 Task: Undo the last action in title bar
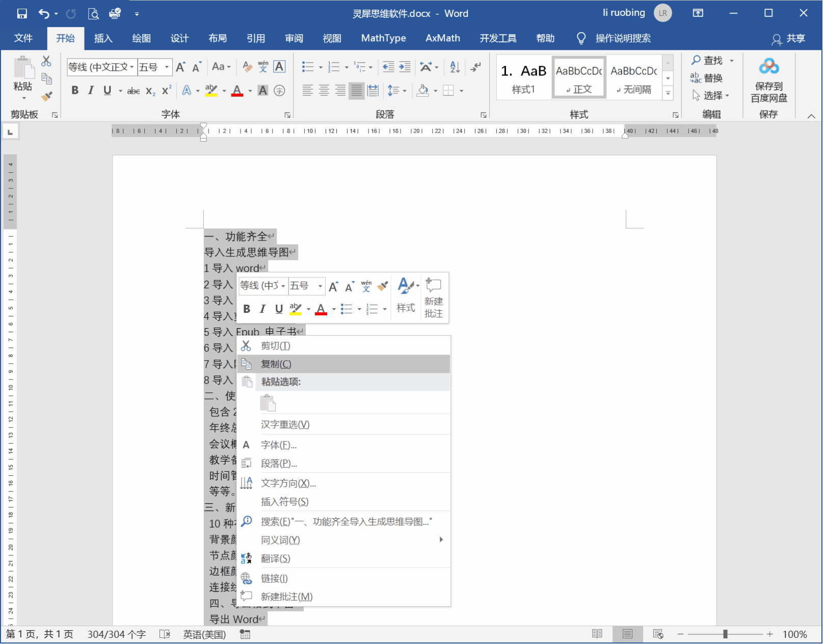click(44, 14)
